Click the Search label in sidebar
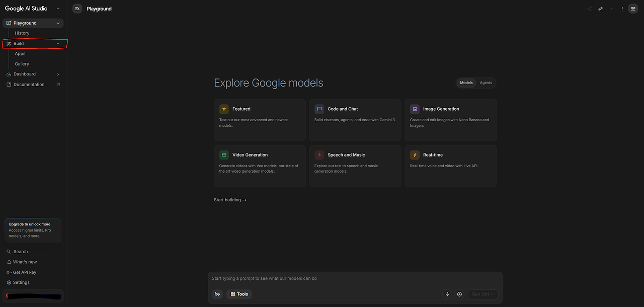This screenshot has height=307, width=644. (21, 252)
